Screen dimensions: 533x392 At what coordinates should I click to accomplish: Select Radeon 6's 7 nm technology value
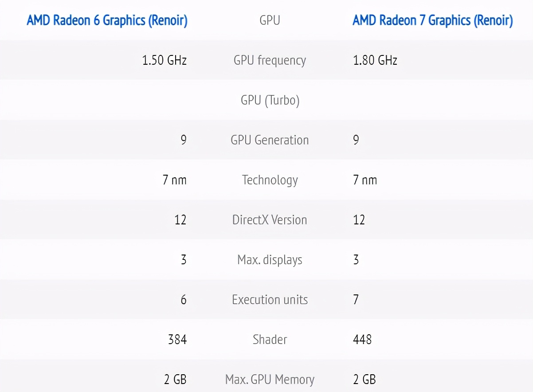coord(174,180)
